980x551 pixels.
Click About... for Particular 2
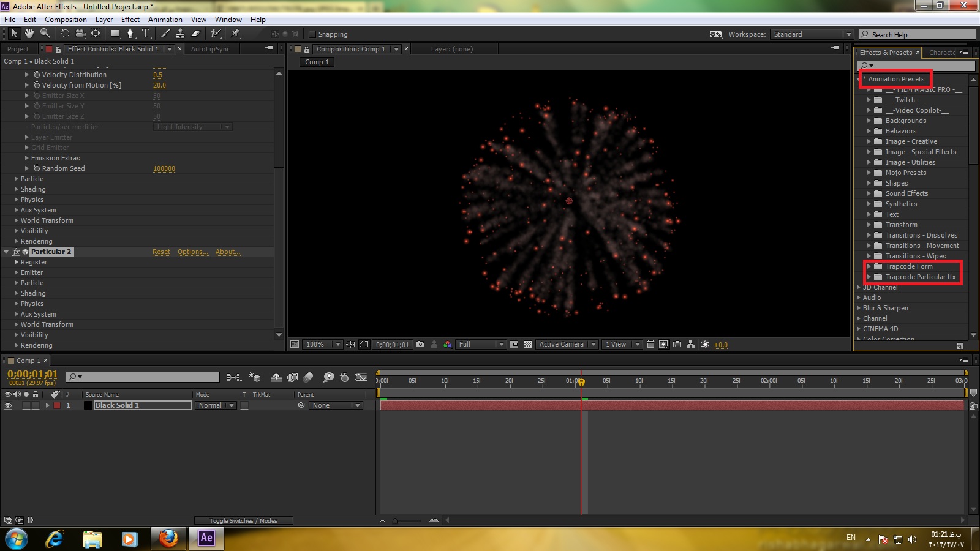tap(228, 252)
